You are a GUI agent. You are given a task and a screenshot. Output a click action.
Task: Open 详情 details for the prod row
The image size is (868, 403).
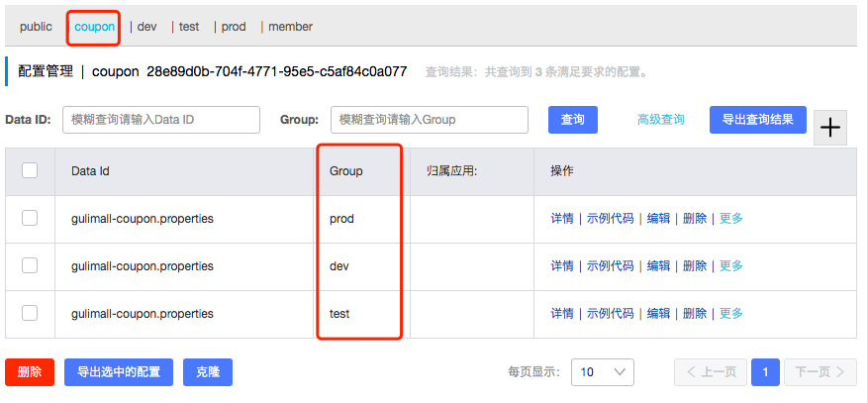pyautogui.click(x=562, y=219)
